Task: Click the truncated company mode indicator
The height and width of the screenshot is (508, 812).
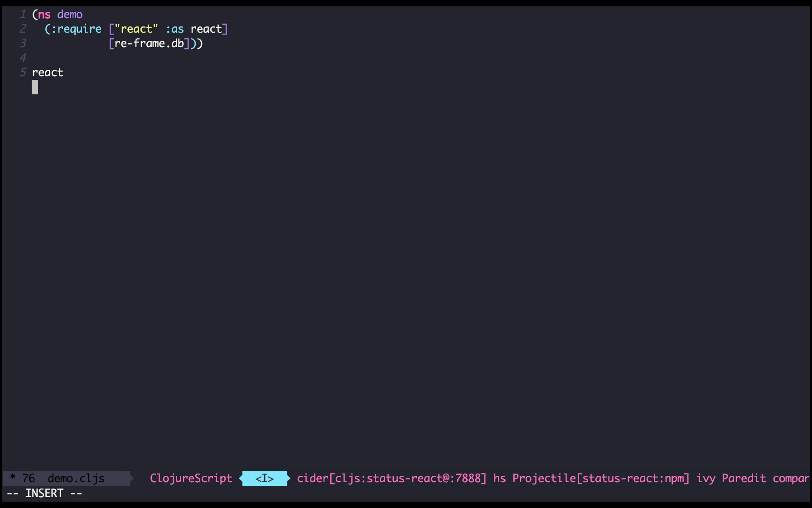Action: tap(791, 479)
